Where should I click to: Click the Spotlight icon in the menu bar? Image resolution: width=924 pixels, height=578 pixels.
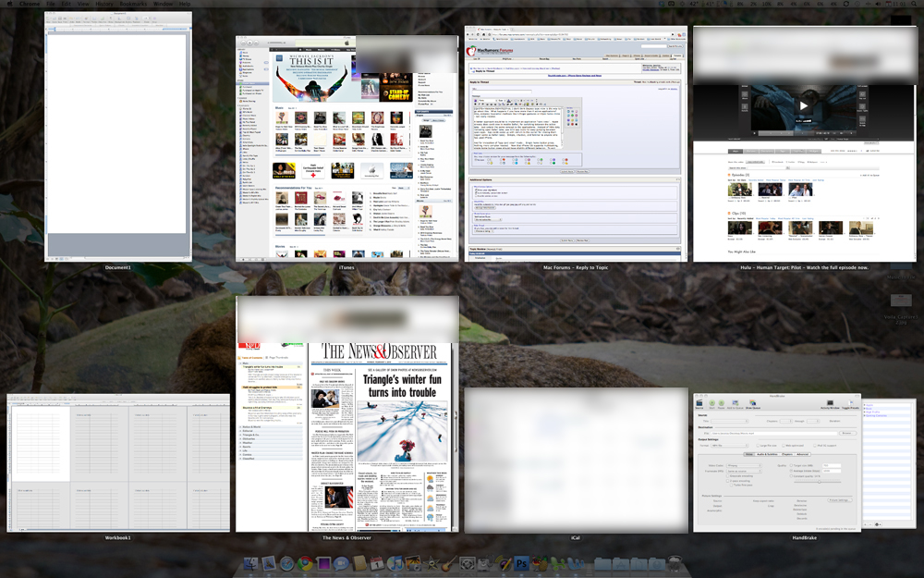(x=916, y=4)
